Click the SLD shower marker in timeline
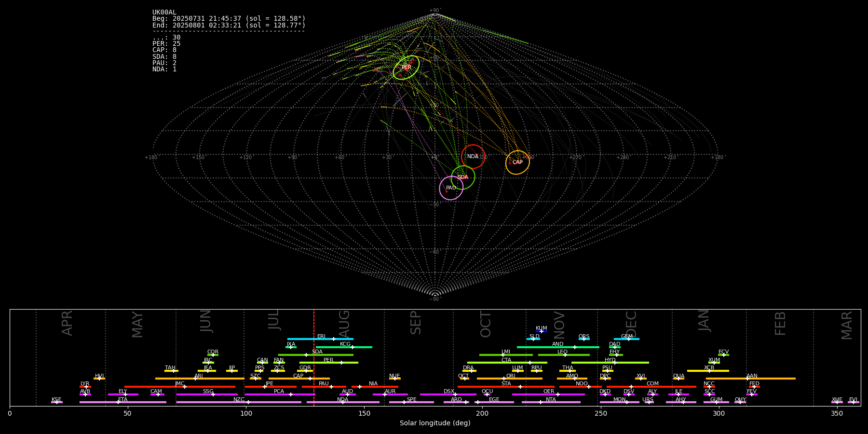Viewport: 868px width, 434px height. [x=533, y=339]
